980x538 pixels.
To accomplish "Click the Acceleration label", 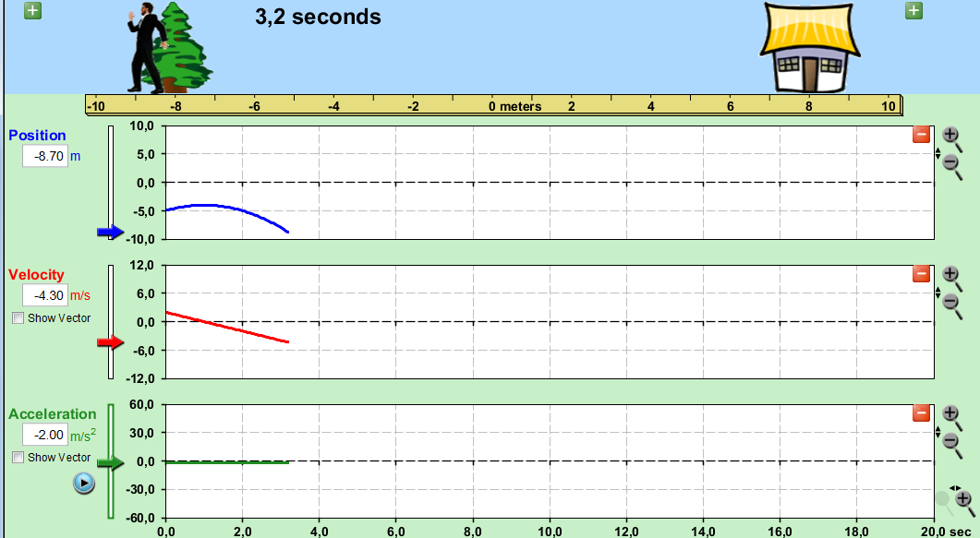I will coord(53,413).
